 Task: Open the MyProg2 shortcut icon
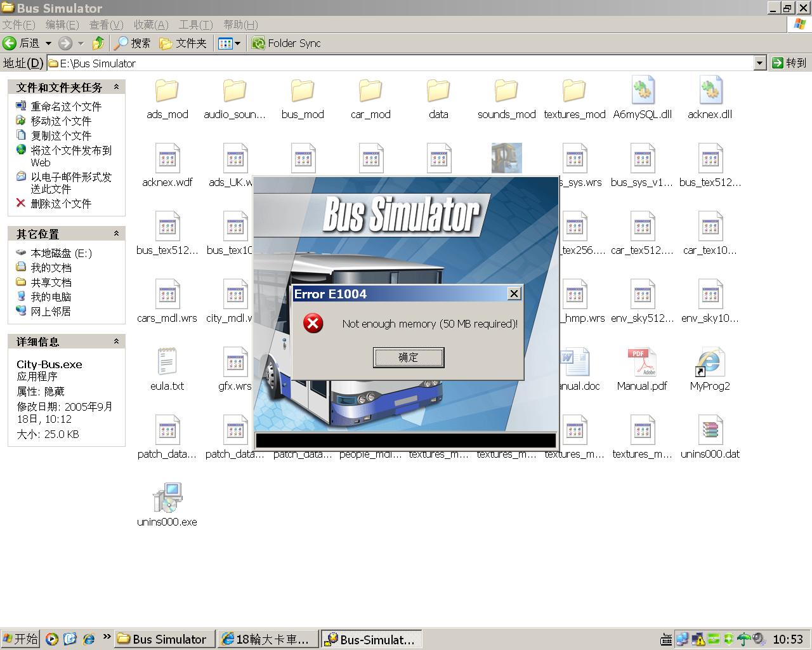pos(709,363)
